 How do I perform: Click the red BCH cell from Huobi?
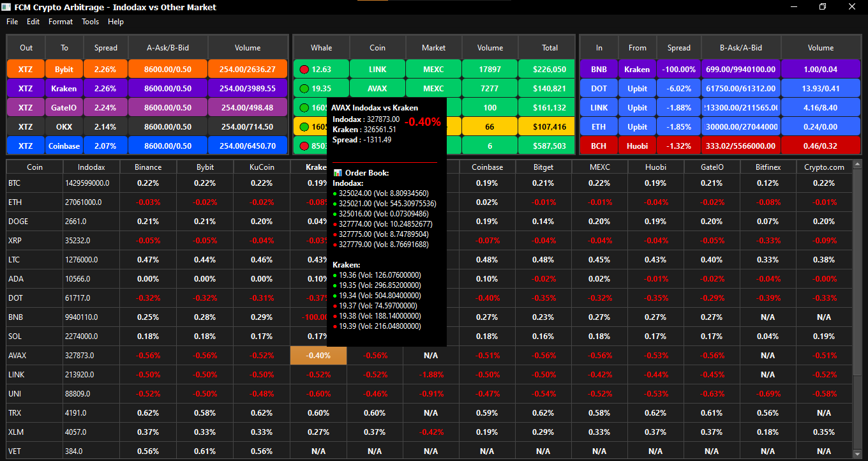click(599, 146)
